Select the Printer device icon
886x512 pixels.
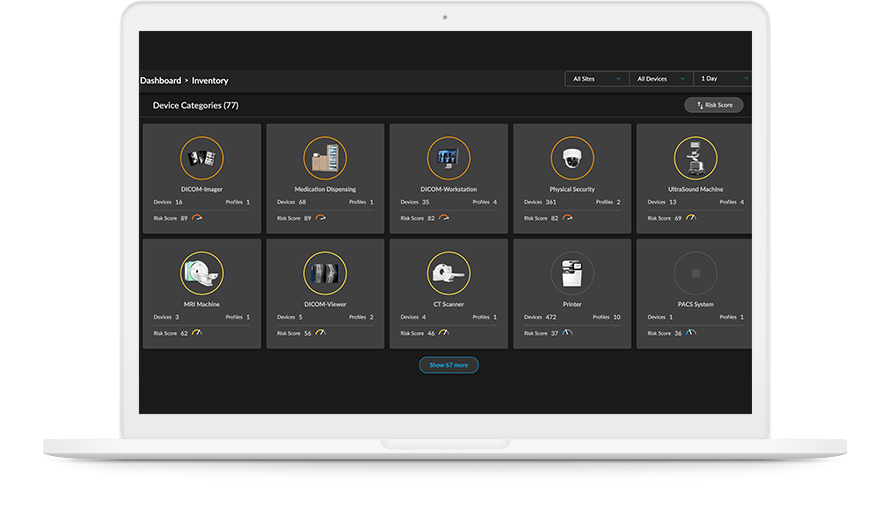tap(572, 273)
